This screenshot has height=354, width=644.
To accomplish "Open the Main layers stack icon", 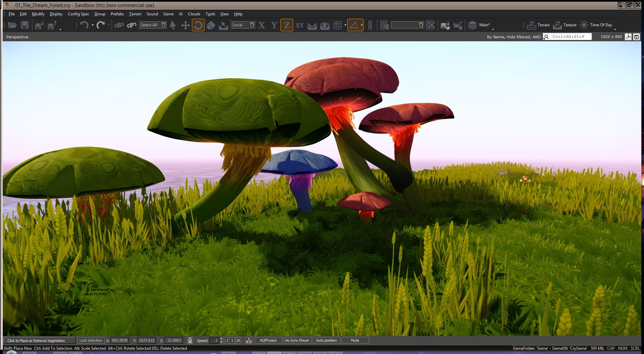I will [x=472, y=25].
